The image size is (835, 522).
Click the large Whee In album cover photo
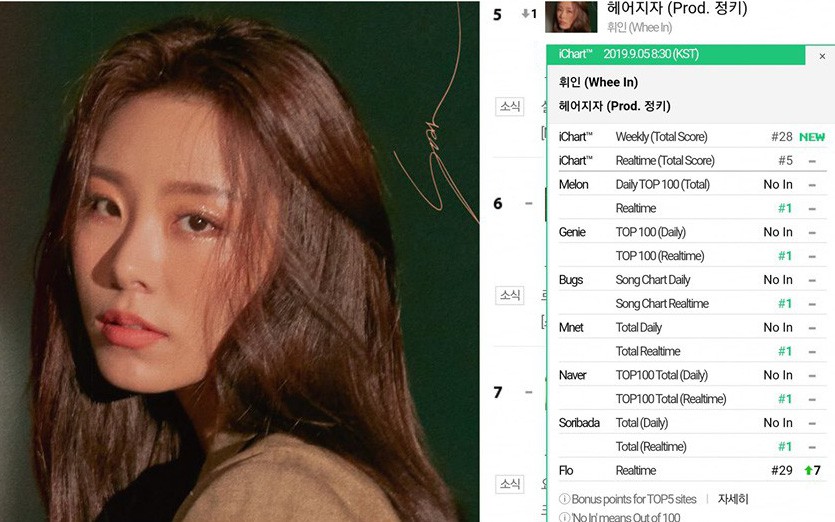pyautogui.click(x=240, y=261)
